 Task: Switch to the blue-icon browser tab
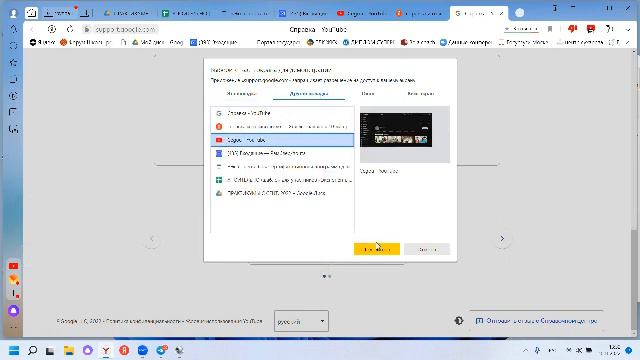[x=303, y=13]
